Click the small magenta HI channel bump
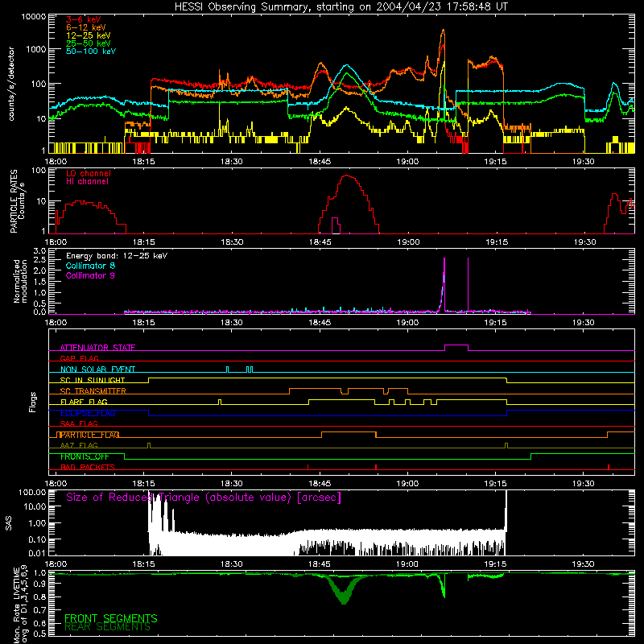 [x=336, y=225]
